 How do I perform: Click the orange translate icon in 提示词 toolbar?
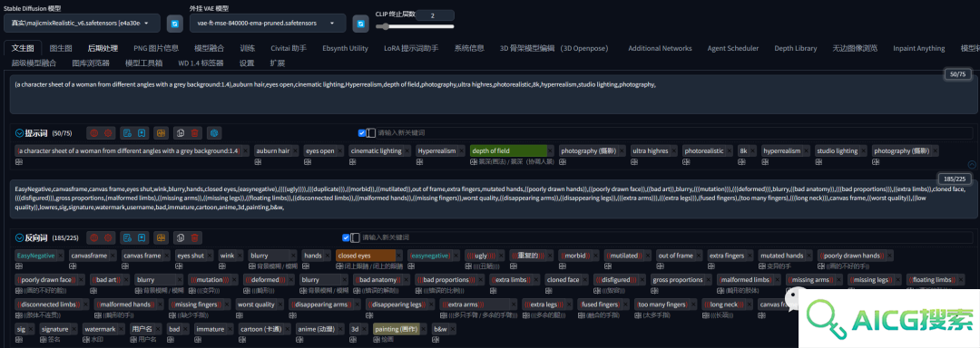(162, 133)
